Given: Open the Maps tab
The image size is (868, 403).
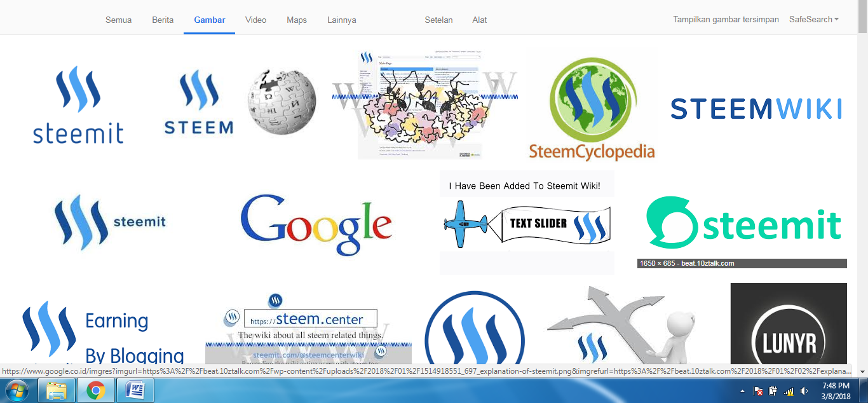Looking at the screenshot, I should (x=297, y=20).
